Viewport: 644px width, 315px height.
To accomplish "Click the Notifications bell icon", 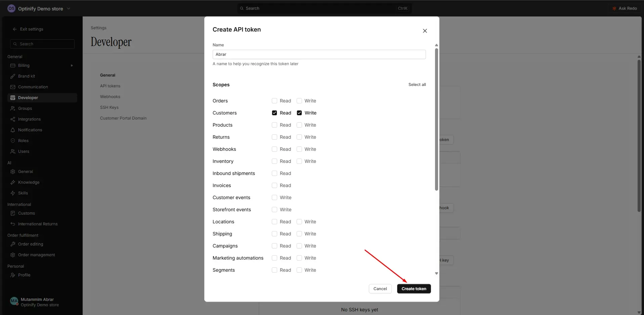I will [x=13, y=130].
